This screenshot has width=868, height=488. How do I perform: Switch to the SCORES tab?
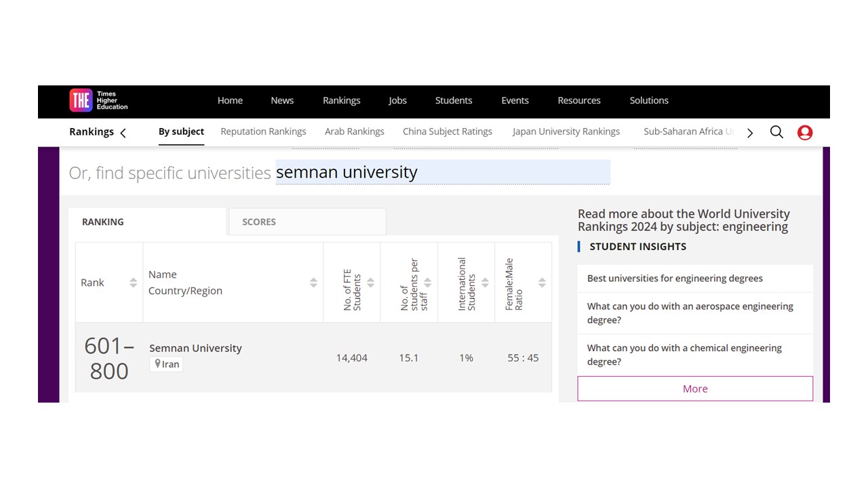click(x=307, y=222)
